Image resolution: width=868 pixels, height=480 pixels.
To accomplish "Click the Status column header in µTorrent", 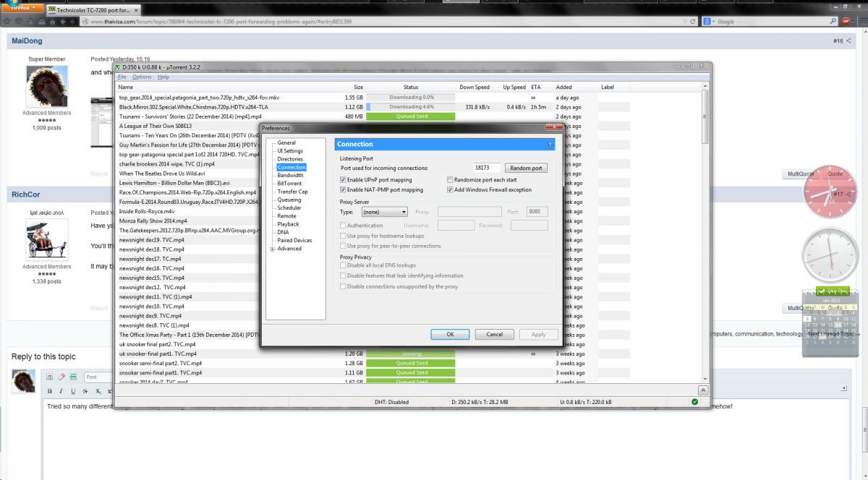I will 410,87.
